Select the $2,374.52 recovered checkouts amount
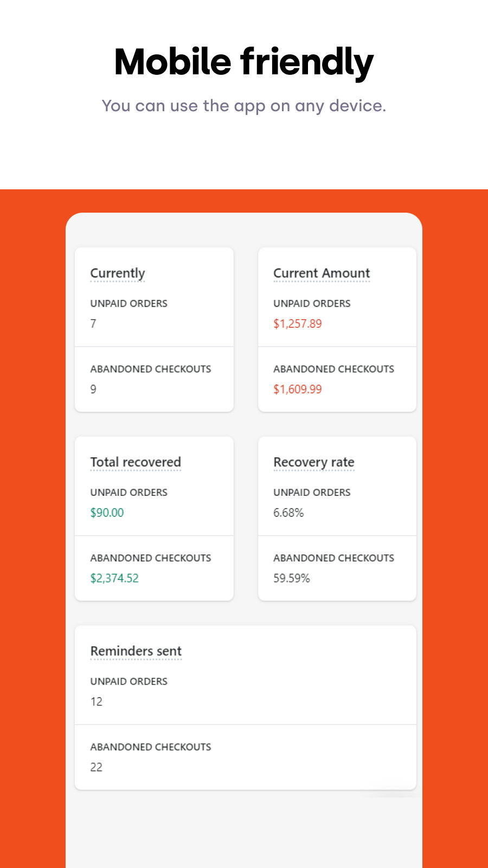The height and width of the screenshot is (868, 488). click(114, 578)
